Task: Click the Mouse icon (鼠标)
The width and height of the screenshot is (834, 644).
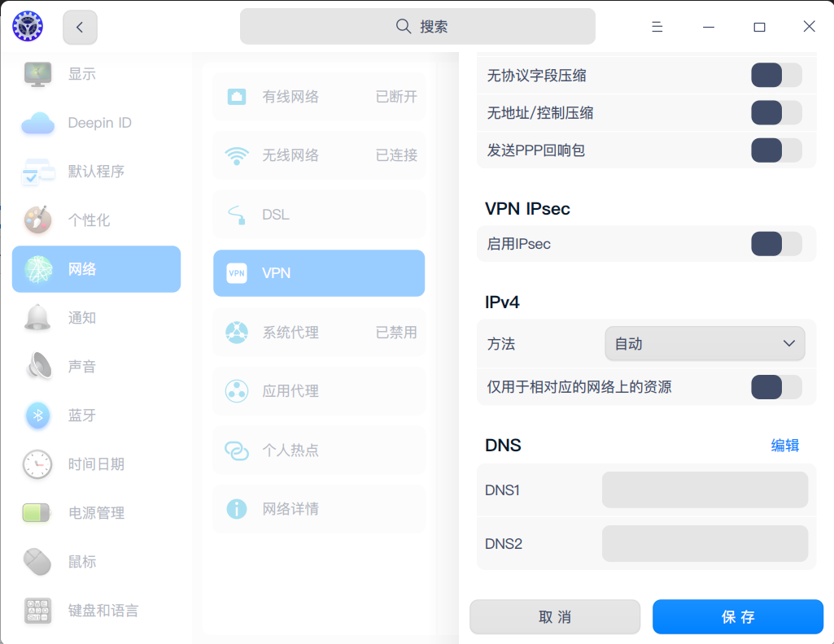Action: tap(37, 561)
